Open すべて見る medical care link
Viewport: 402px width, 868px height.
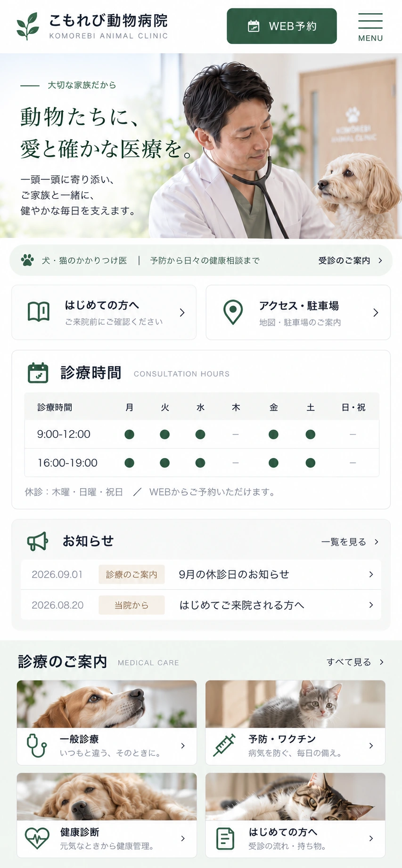coord(349,662)
